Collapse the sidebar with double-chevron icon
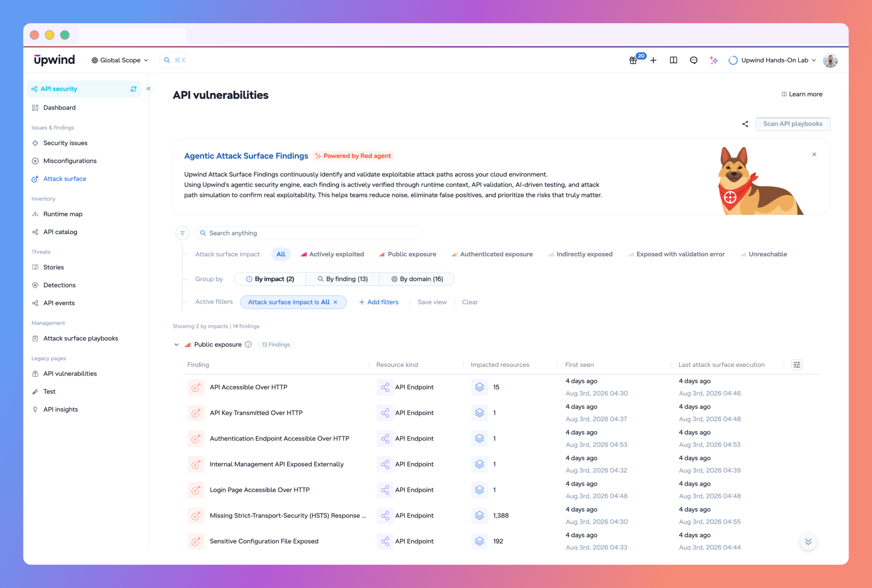The image size is (872, 588). [149, 89]
